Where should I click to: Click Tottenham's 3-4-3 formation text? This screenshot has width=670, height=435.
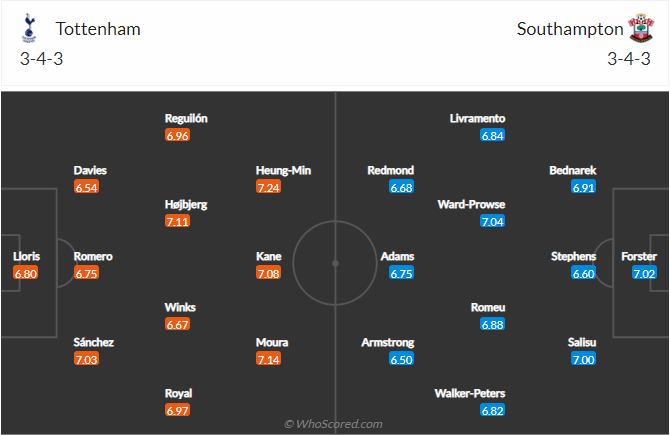(41, 59)
